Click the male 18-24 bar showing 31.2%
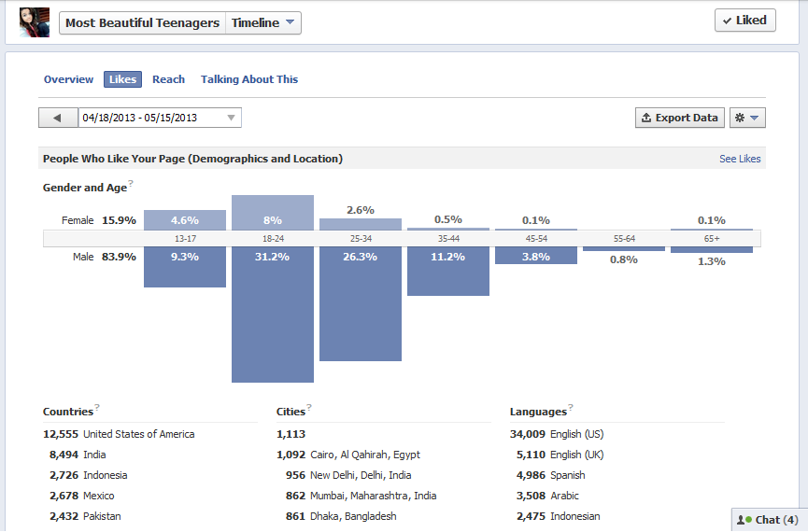Viewport: 808px width, 532px height. pos(273,315)
